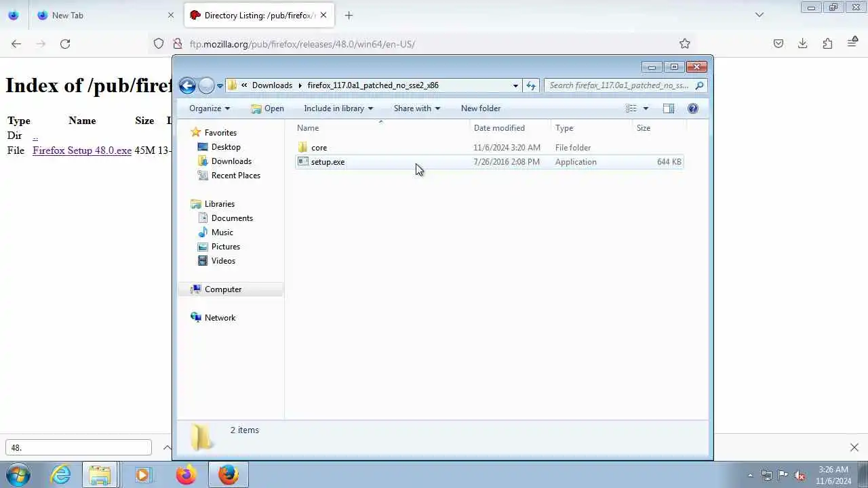Close the Directory Listing tab

coord(323,15)
